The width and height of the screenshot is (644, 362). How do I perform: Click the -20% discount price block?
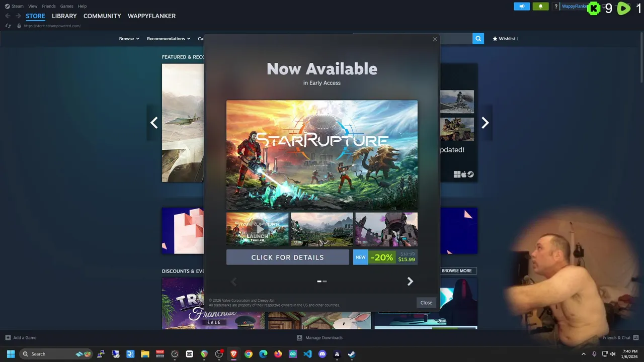(385, 257)
